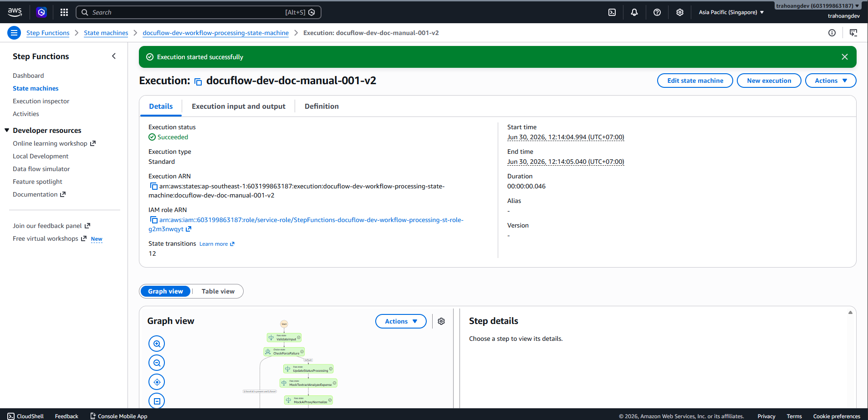
Task: Open the execution Actions dropdown
Action: tap(831, 81)
